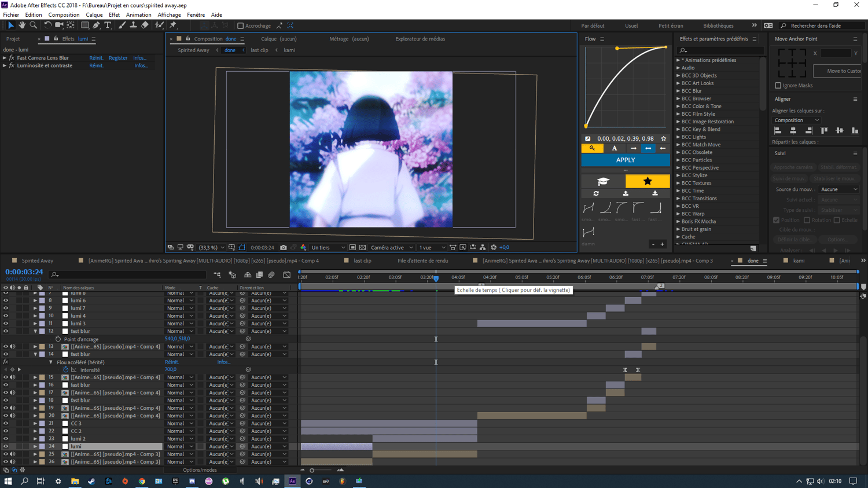Image resolution: width=868 pixels, height=488 pixels.
Task: Open the Flow graduation cap library tab
Action: 603,182
